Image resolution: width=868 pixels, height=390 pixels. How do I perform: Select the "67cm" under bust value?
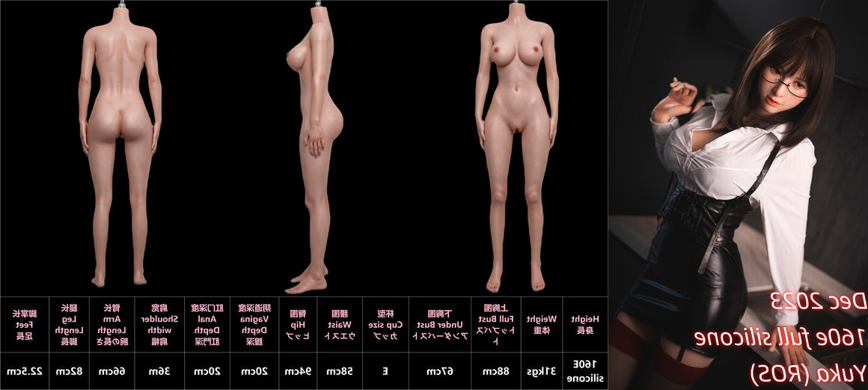click(x=439, y=371)
